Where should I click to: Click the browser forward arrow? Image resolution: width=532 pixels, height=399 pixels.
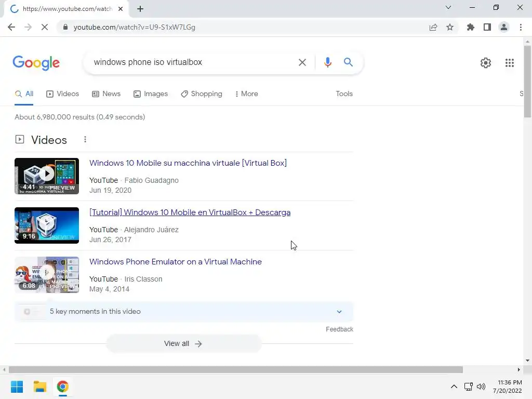28,27
